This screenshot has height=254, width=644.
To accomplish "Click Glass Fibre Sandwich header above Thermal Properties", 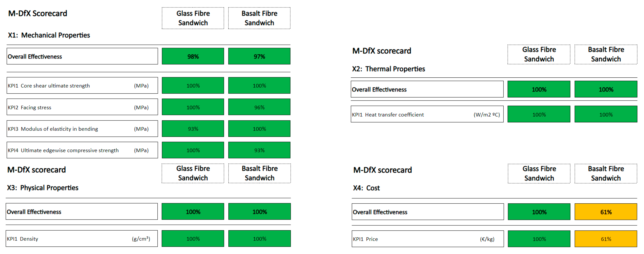I will [x=539, y=54].
